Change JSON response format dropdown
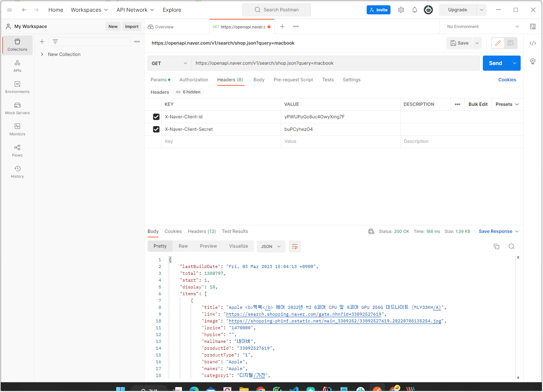 click(x=271, y=246)
